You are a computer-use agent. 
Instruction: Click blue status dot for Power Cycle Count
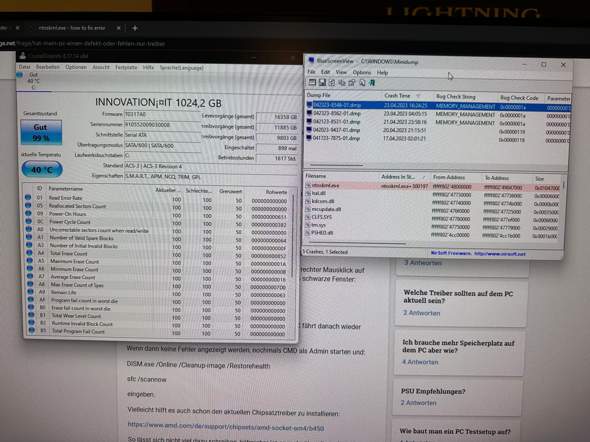(x=28, y=221)
